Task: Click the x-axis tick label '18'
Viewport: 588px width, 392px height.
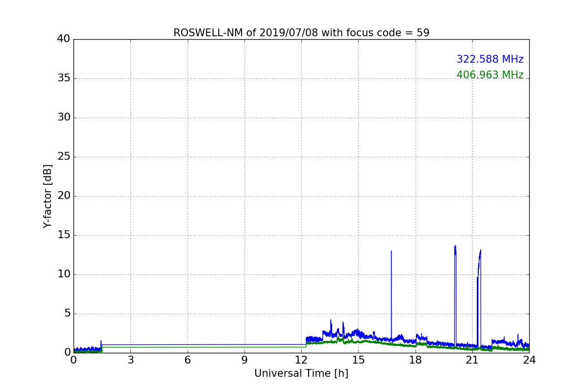Action: [x=416, y=360]
